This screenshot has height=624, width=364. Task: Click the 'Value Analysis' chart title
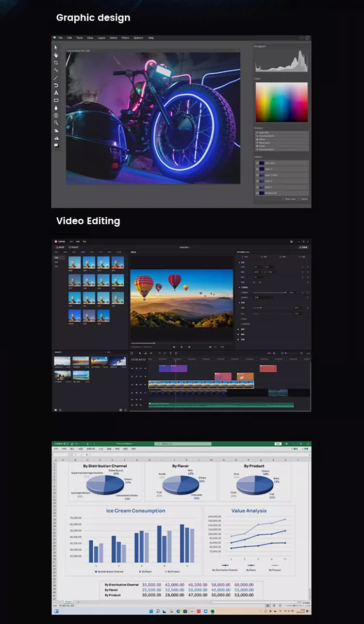(248, 510)
